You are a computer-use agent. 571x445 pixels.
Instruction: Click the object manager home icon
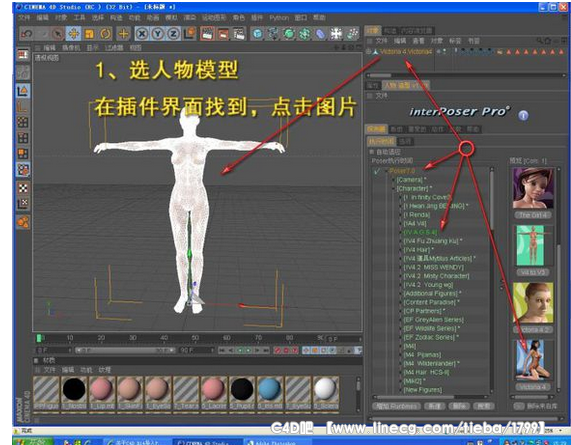pyautogui.click(x=547, y=41)
